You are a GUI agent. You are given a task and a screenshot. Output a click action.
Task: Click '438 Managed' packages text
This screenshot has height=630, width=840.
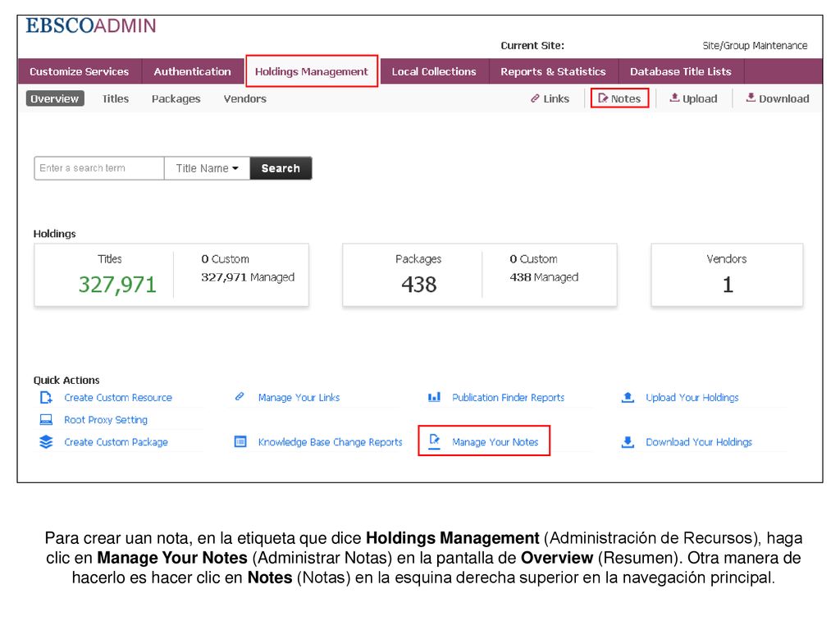click(544, 277)
